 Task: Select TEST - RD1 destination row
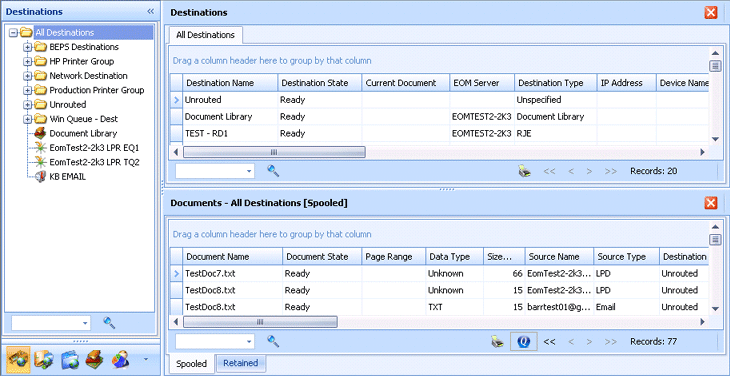click(439, 133)
